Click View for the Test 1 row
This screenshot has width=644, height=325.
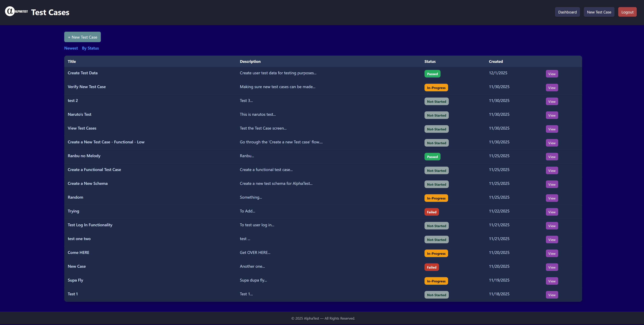tap(551, 295)
